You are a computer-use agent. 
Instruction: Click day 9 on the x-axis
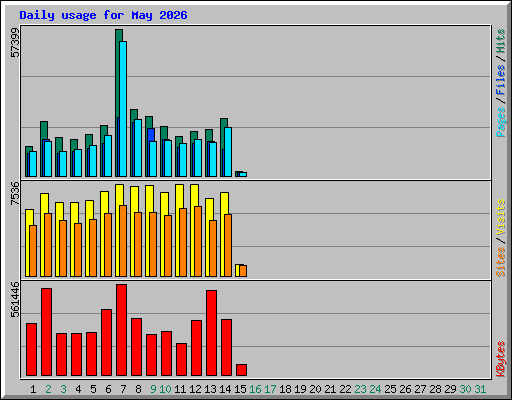(x=153, y=389)
